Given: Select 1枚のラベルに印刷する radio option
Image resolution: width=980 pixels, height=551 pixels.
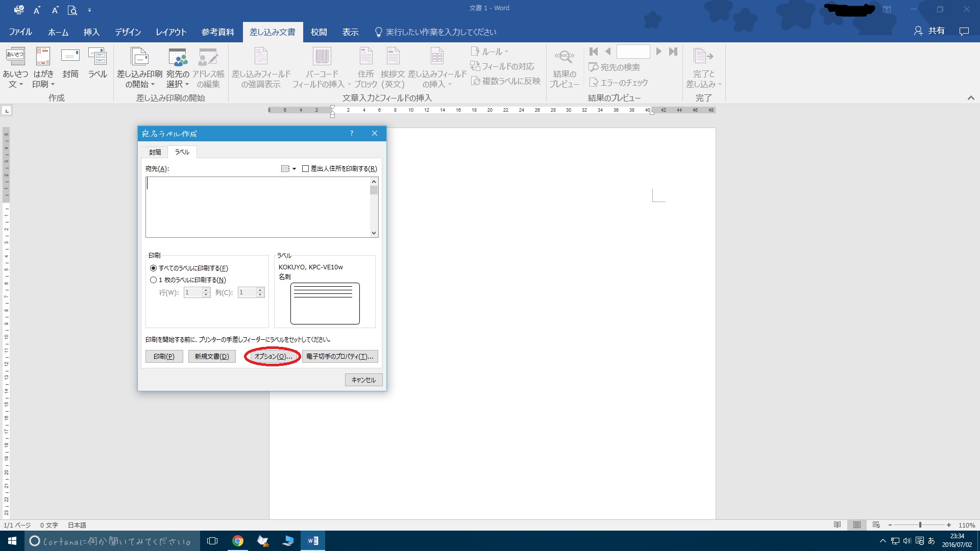Looking at the screenshot, I should tap(153, 280).
